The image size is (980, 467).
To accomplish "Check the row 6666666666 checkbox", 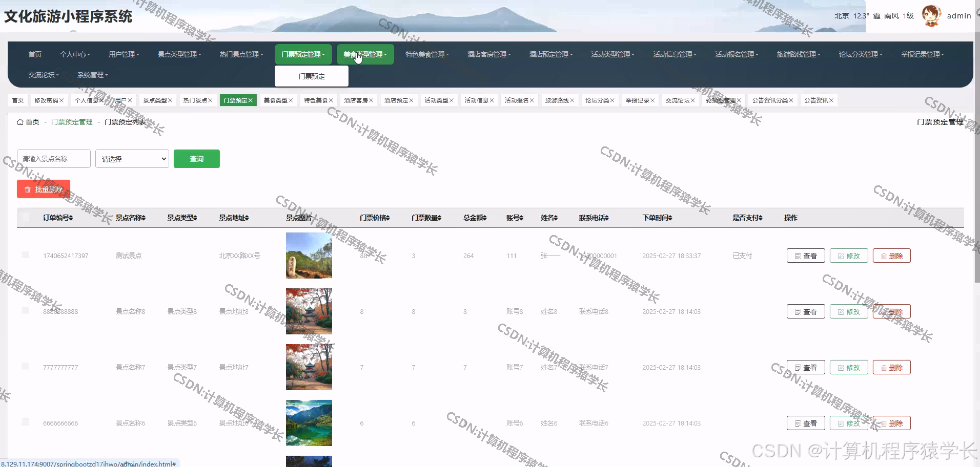I will 25,422.
